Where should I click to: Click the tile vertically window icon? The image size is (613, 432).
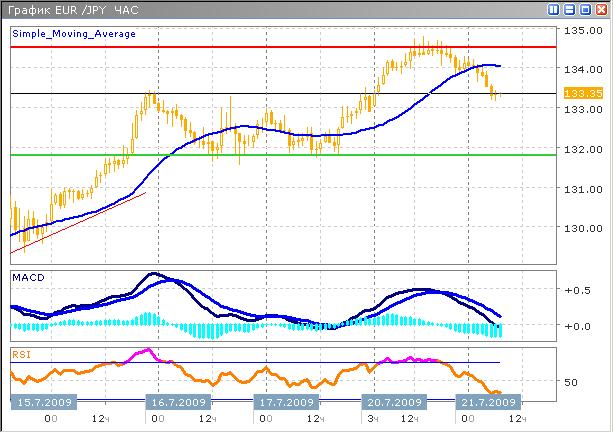tap(554, 10)
